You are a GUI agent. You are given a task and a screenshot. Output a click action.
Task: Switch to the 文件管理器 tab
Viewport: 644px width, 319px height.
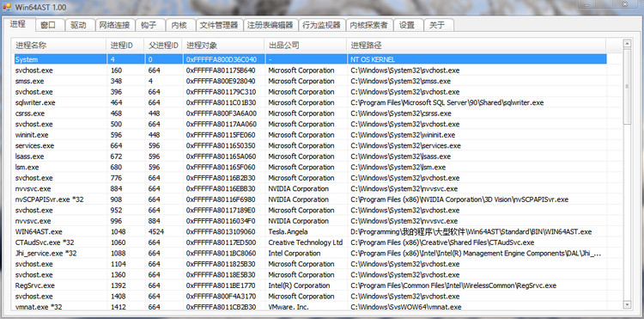pos(219,25)
